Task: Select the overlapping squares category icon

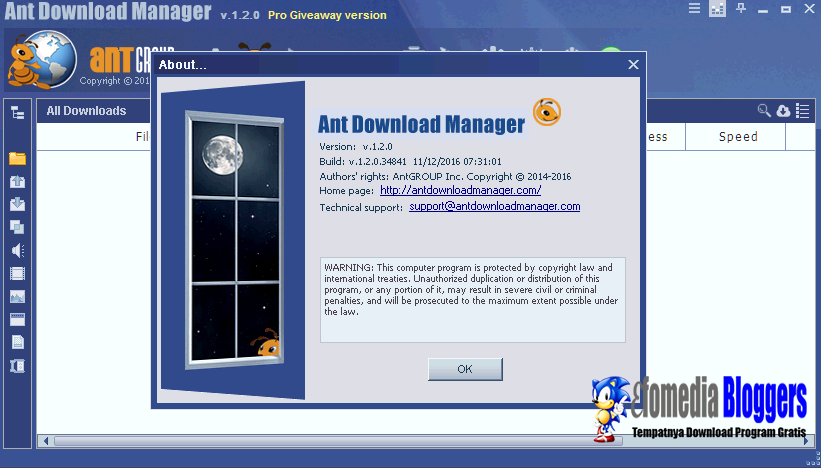Action: (17, 227)
